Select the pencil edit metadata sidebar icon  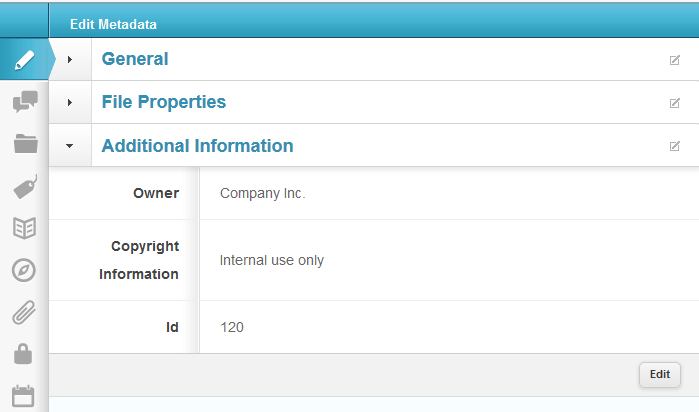click(x=25, y=60)
